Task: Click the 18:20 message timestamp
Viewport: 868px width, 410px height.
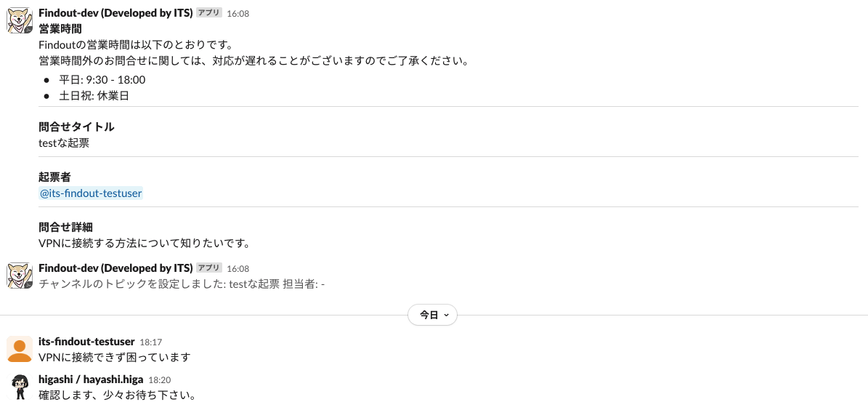Action: (159, 380)
